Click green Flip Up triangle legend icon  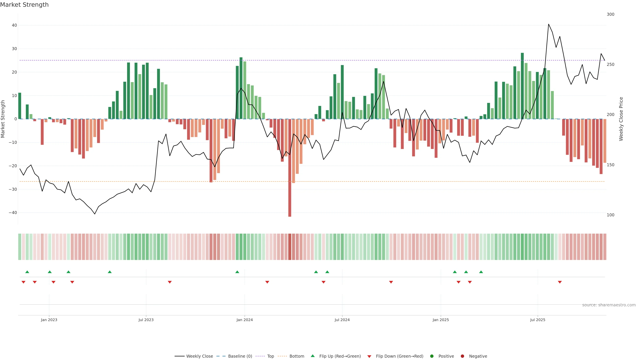[312, 356]
